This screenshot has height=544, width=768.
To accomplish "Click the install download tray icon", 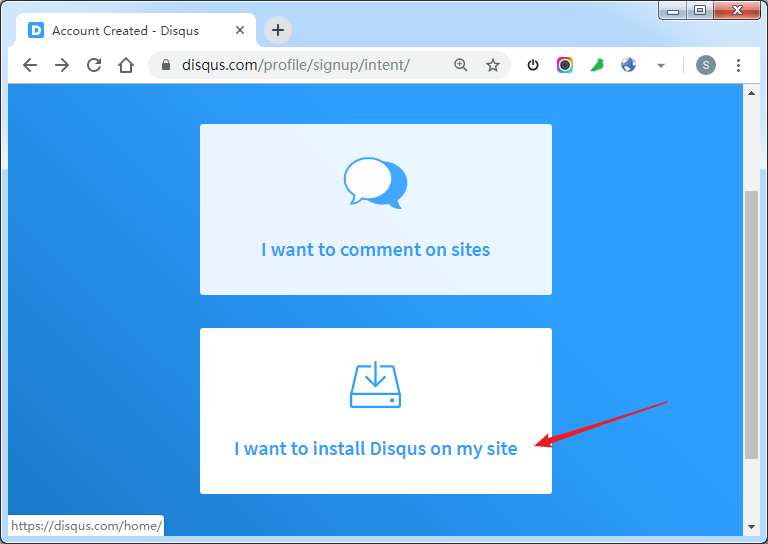I will [x=376, y=384].
